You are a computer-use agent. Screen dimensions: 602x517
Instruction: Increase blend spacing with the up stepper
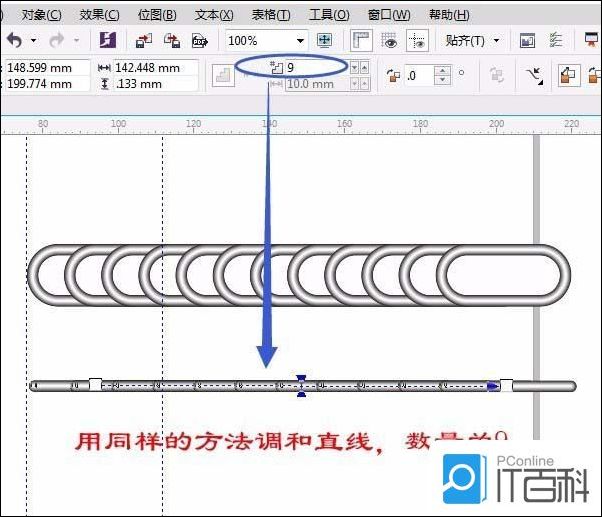(x=364, y=84)
